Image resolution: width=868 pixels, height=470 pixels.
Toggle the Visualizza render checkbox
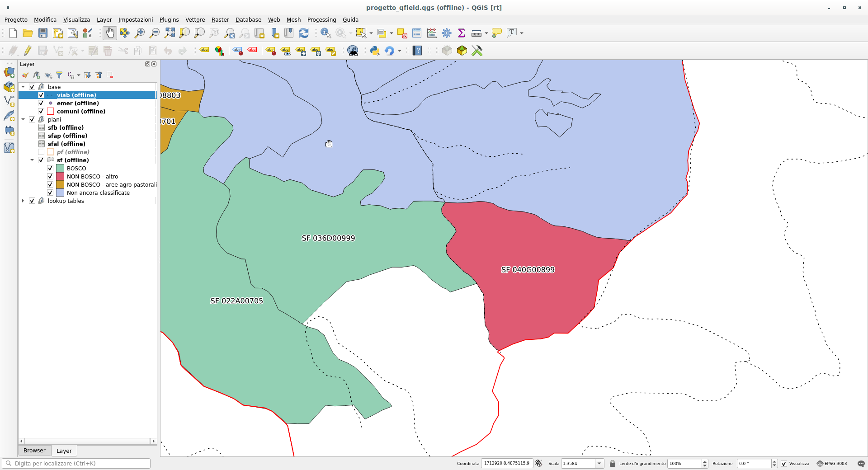click(x=784, y=463)
